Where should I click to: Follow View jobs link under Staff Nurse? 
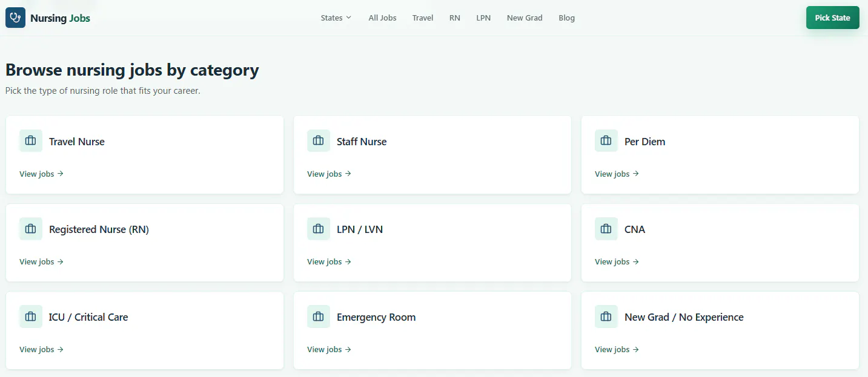pos(330,174)
